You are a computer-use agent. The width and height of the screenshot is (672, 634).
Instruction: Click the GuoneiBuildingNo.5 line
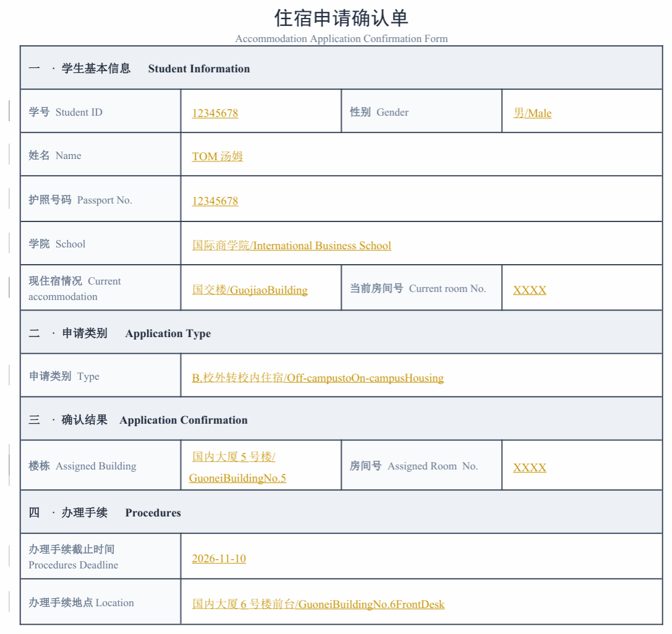point(238,478)
